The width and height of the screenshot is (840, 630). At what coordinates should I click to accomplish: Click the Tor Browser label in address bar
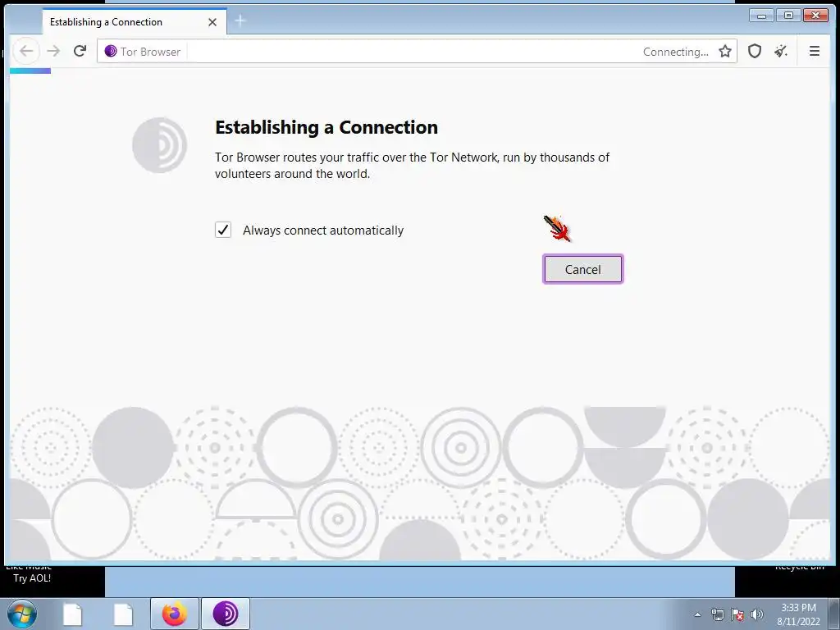coord(150,52)
